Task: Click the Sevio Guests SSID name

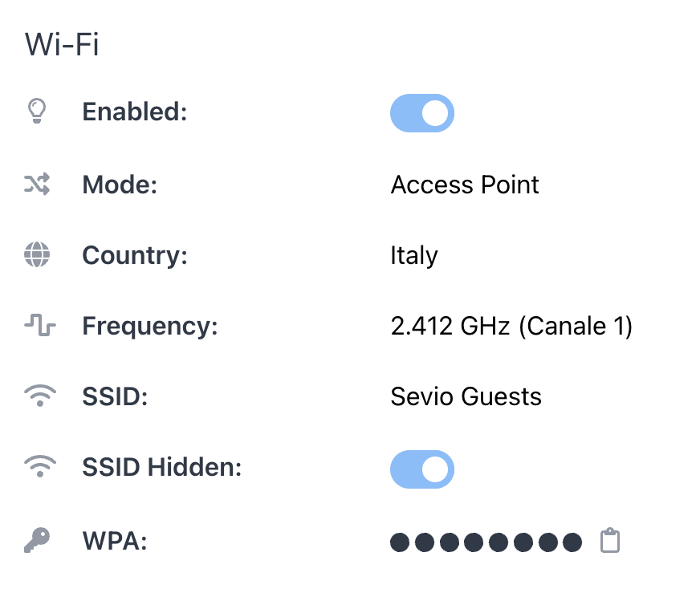Action: pos(466,396)
